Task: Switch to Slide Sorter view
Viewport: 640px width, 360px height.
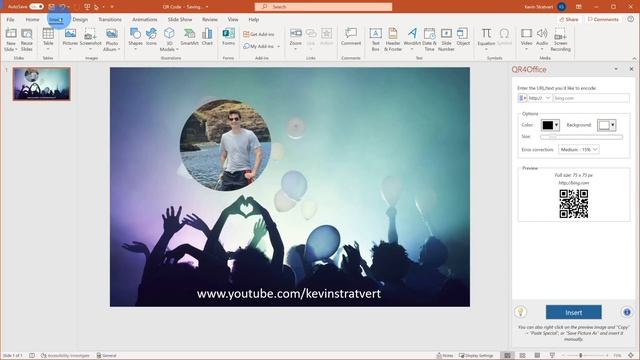Action: tap(522, 356)
